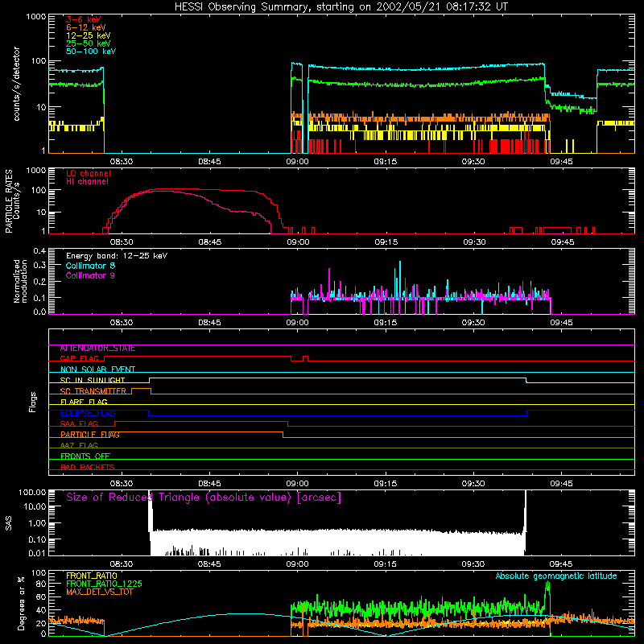Select the red 3-6 keV legend label
644x644 pixels.
tap(84, 19)
